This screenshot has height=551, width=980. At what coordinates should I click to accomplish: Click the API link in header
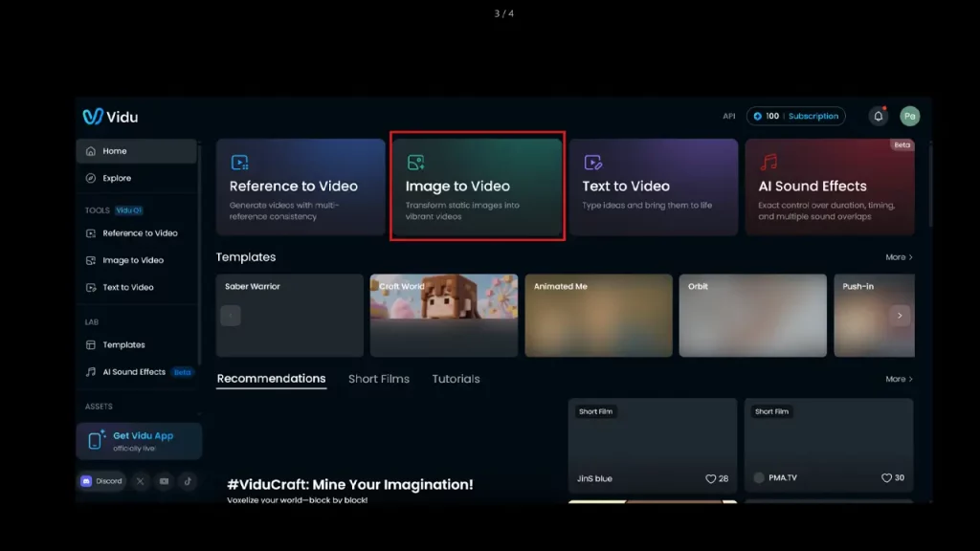click(728, 116)
